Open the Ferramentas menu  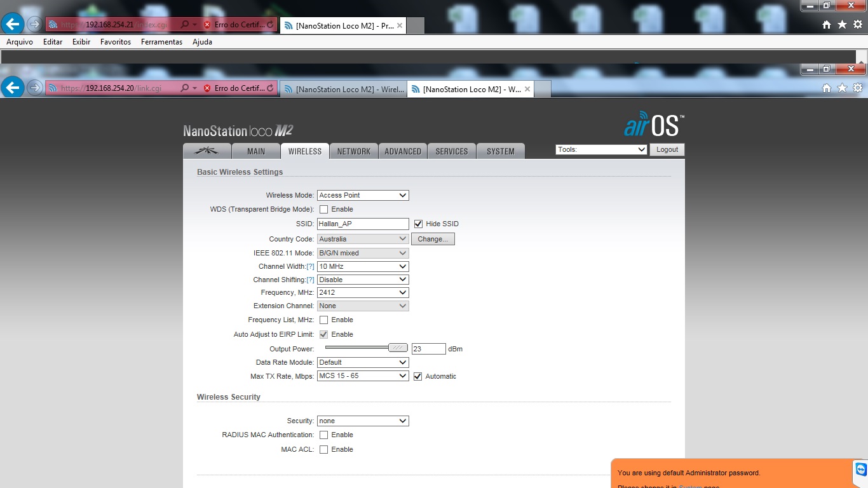click(x=161, y=42)
